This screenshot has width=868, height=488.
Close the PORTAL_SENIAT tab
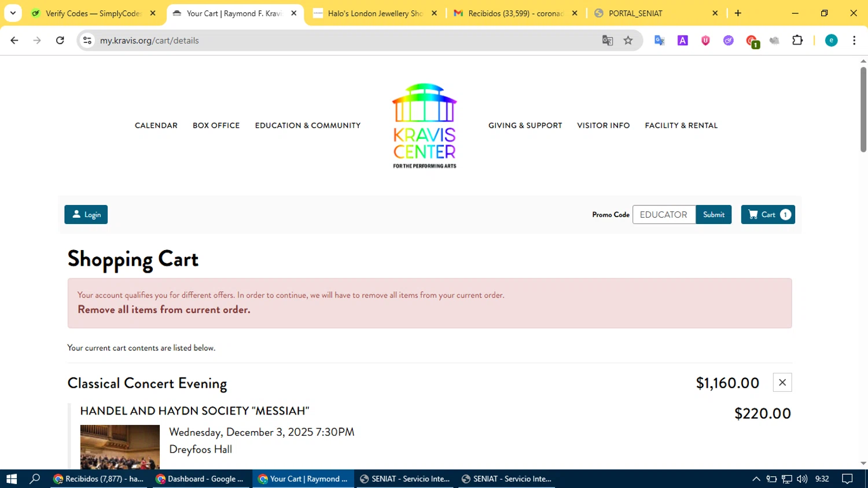(x=715, y=13)
